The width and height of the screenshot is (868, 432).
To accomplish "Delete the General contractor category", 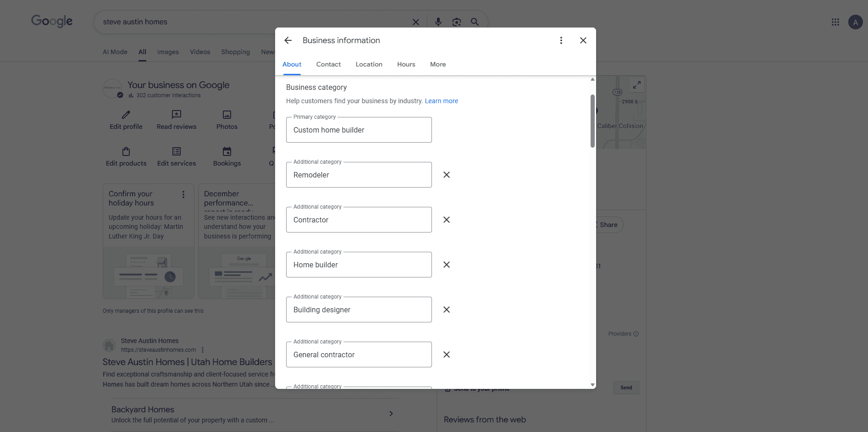I will [x=446, y=354].
